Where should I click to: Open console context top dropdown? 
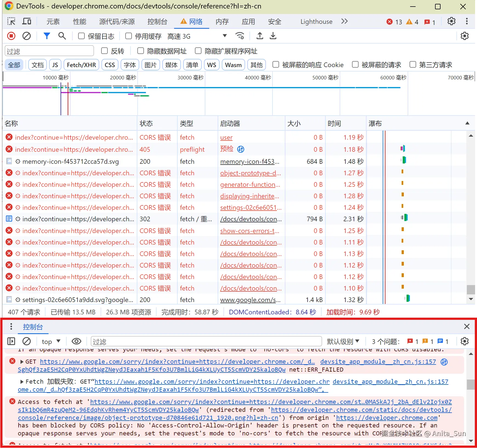[x=51, y=341]
